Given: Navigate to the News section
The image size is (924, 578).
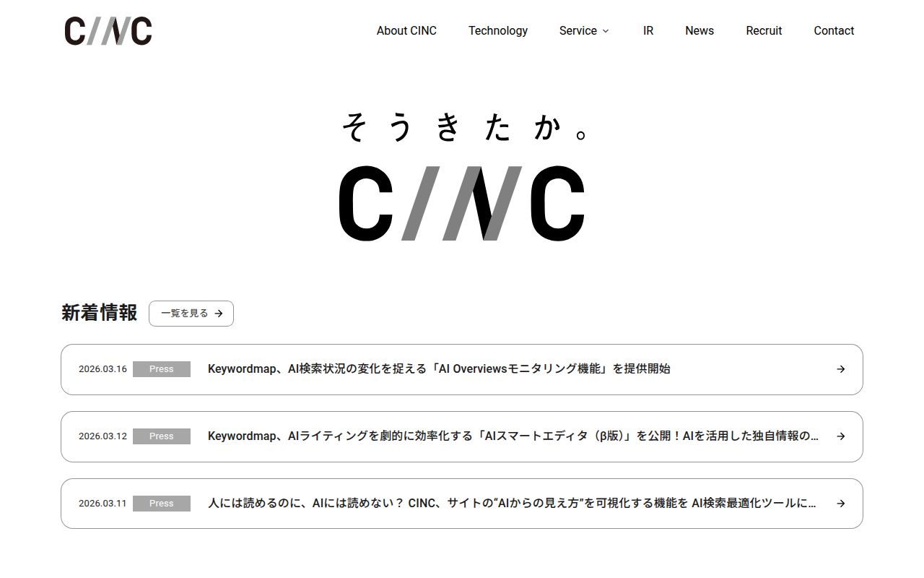Looking at the screenshot, I should pos(699,30).
